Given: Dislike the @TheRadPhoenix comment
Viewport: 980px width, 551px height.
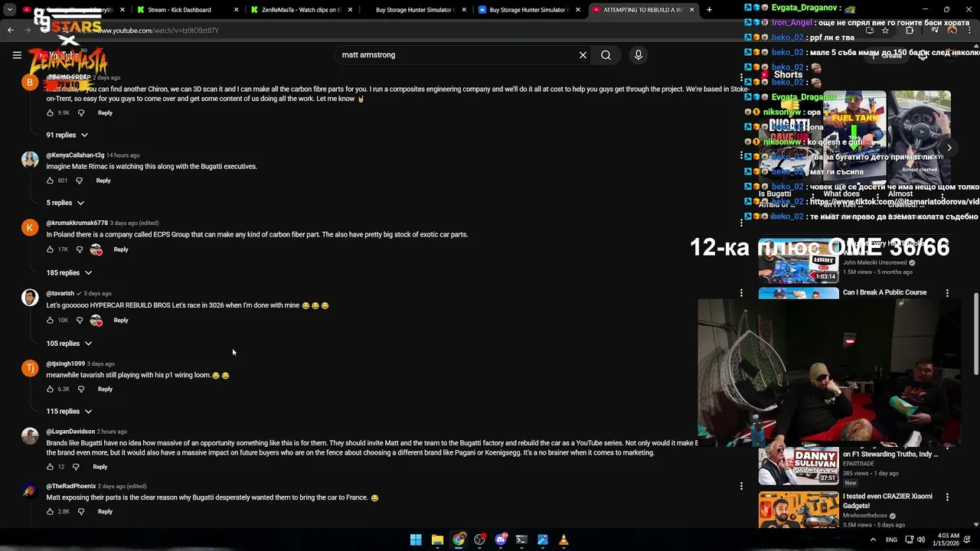Looking at the screenshot, I should (x=81, y=512).
